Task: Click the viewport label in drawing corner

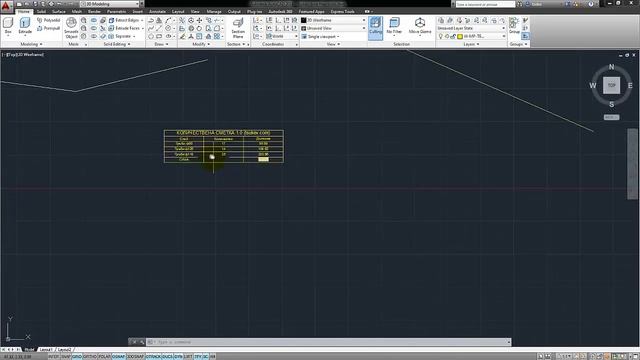Action: point(24,54)
